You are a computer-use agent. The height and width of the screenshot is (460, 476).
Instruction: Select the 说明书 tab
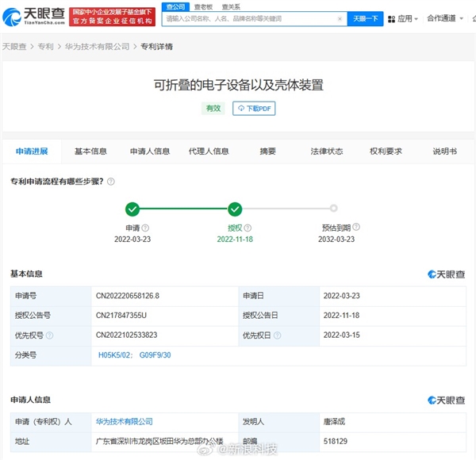click(444, 151)
